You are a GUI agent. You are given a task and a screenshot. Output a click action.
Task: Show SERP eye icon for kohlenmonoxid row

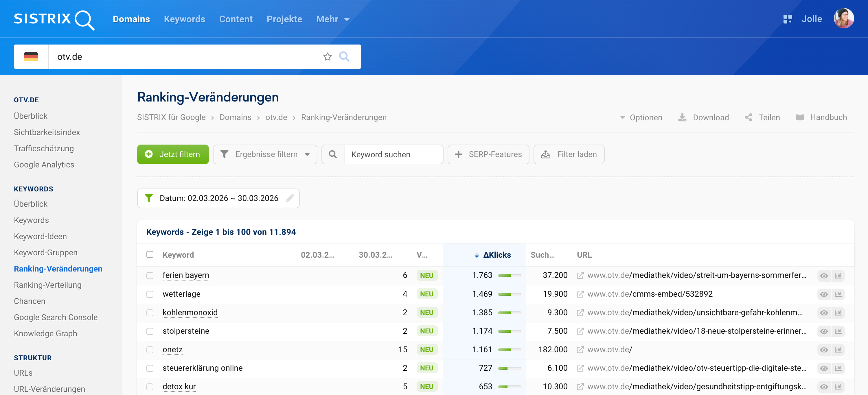[823, 313]
